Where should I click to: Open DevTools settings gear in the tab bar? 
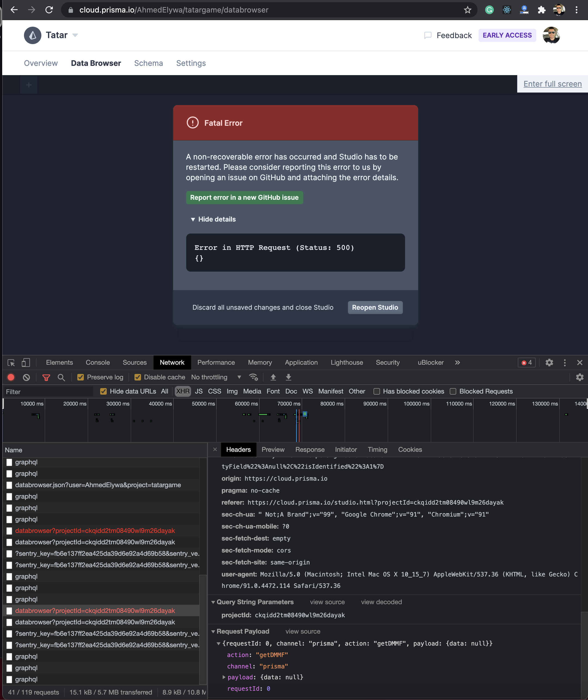[549, 362]
